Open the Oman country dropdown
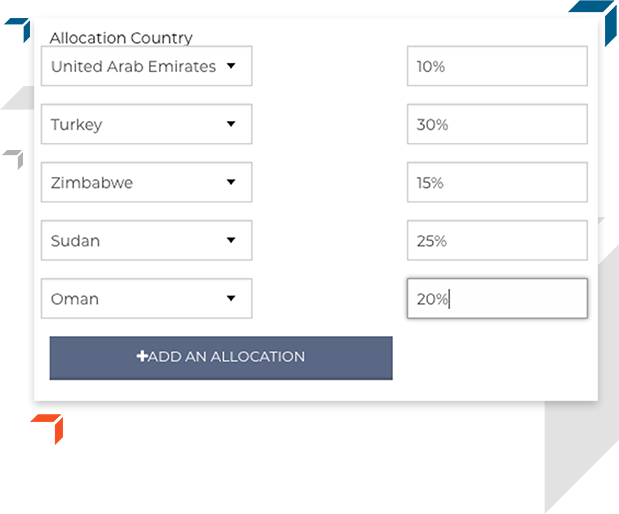This screenshot has height=514, width=619. pos(146,298)
